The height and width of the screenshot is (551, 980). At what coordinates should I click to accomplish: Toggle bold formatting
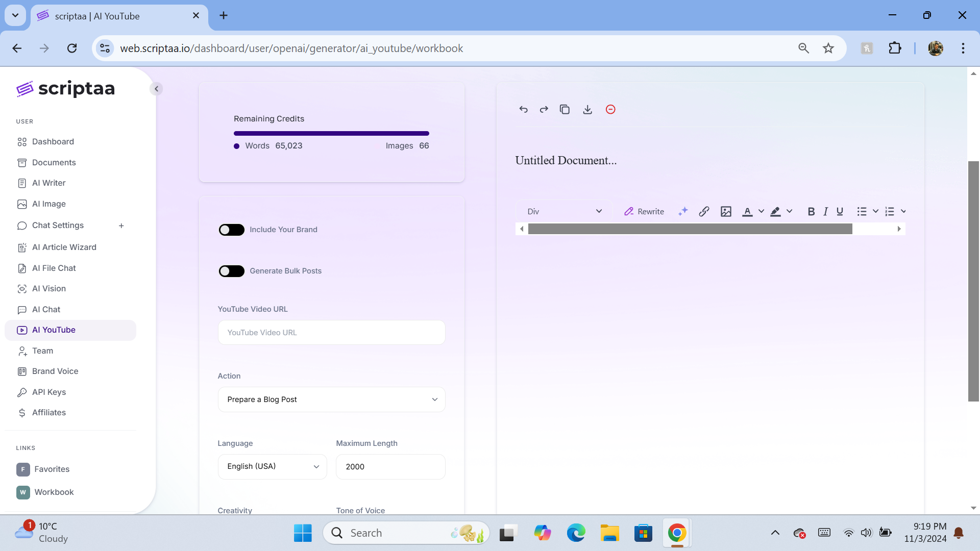(811, 211)
